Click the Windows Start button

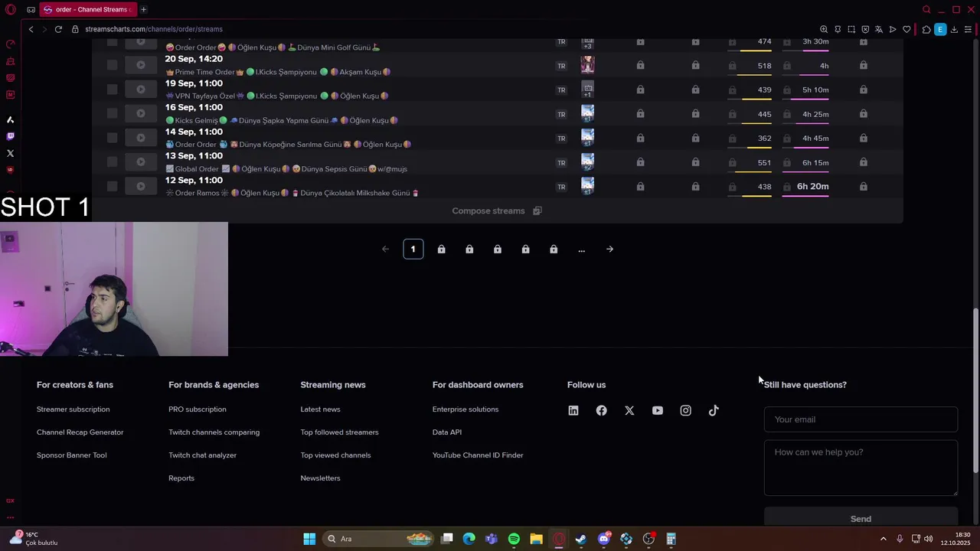(309, 539)
